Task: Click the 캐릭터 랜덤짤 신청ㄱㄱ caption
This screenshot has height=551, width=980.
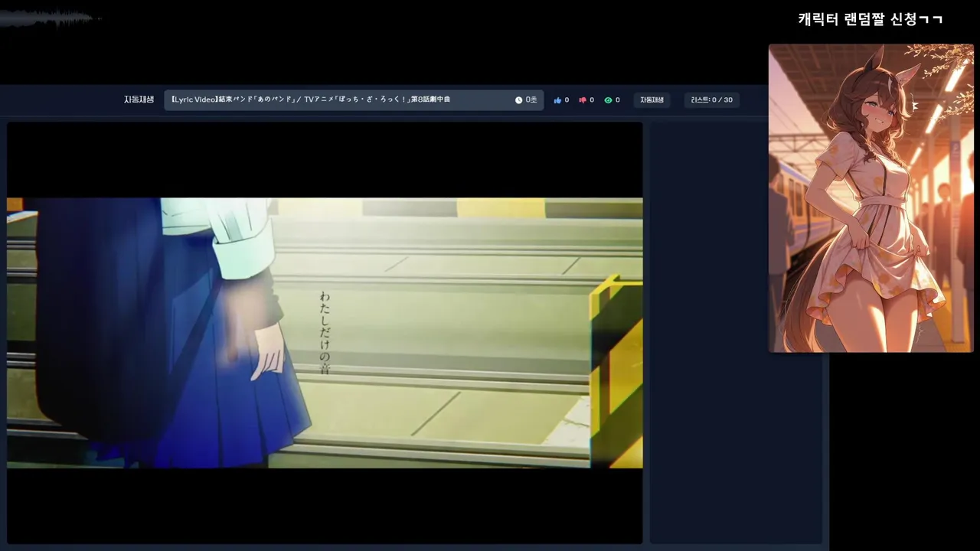Action: (871, 19)
